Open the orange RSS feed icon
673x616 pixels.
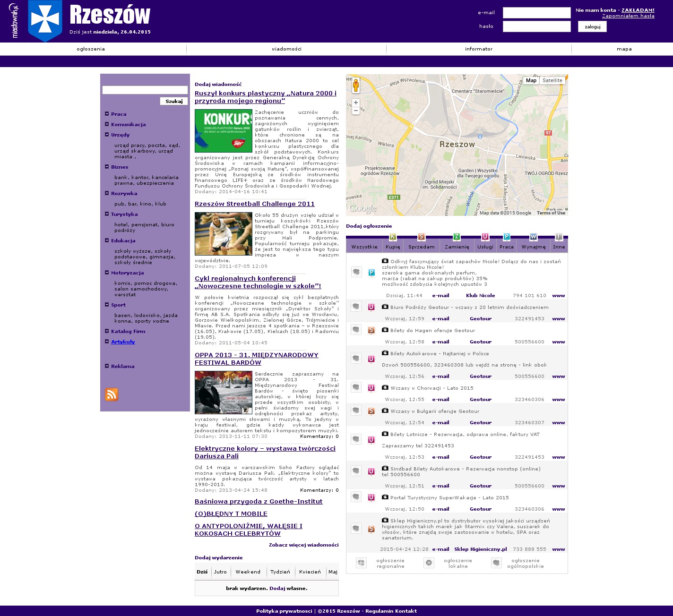coord(112,394)
